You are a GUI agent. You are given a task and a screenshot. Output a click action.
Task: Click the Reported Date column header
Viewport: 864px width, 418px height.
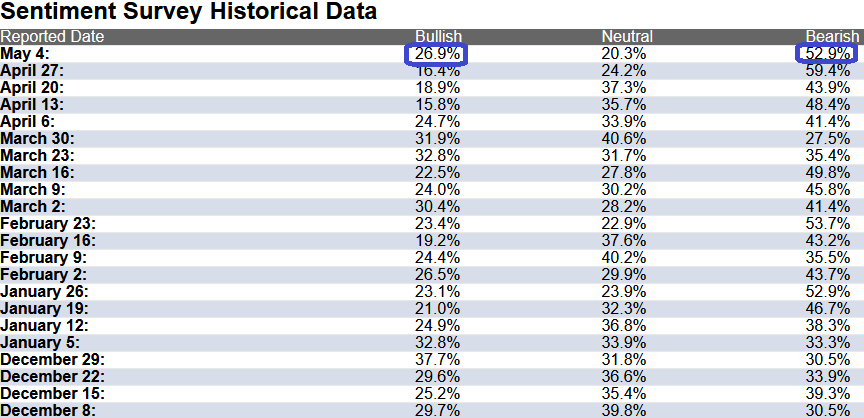point(52,37)
